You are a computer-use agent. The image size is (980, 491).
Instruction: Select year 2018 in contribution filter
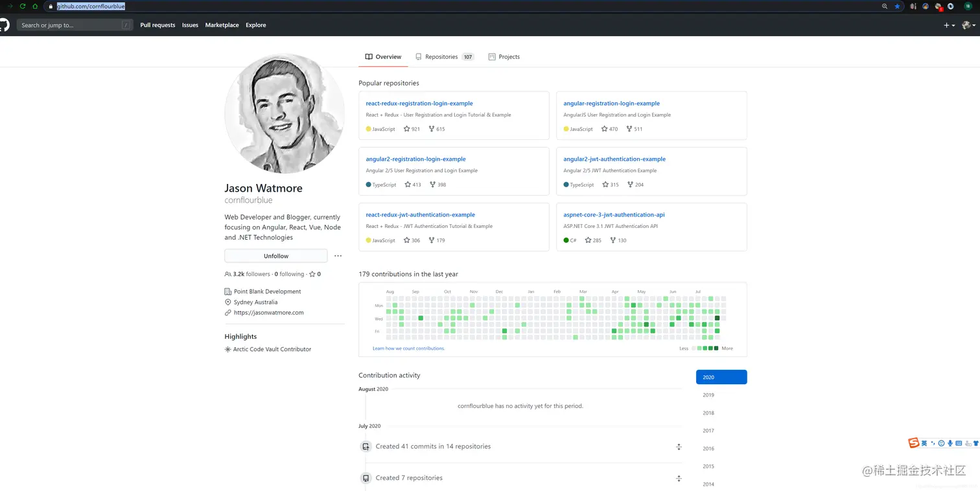tap(708, 413)
